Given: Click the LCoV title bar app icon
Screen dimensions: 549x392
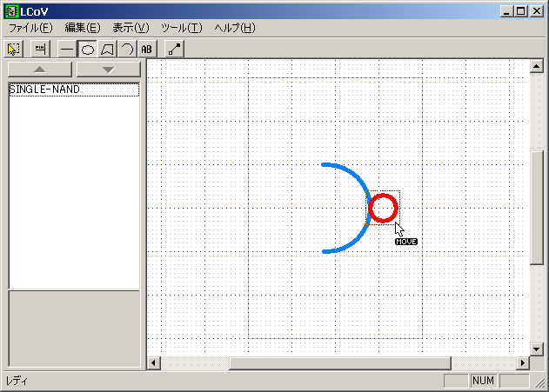Looking at the screenshot, I should coord(10,10).
